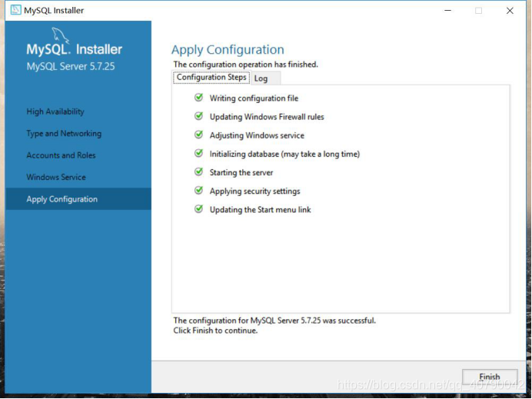
Task: Click the 'Starting the server' step text
Action: (241, 173)
